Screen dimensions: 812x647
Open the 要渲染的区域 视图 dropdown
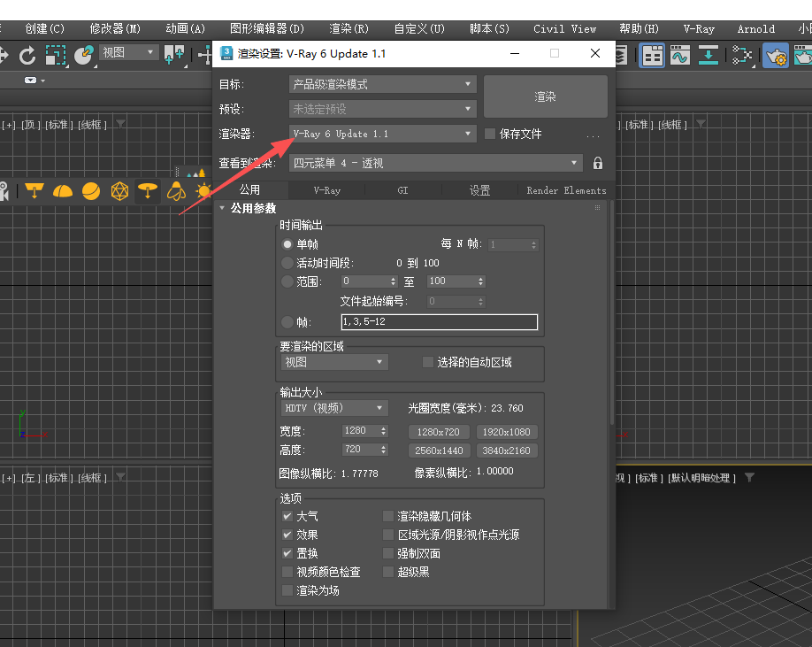(334, 362)
